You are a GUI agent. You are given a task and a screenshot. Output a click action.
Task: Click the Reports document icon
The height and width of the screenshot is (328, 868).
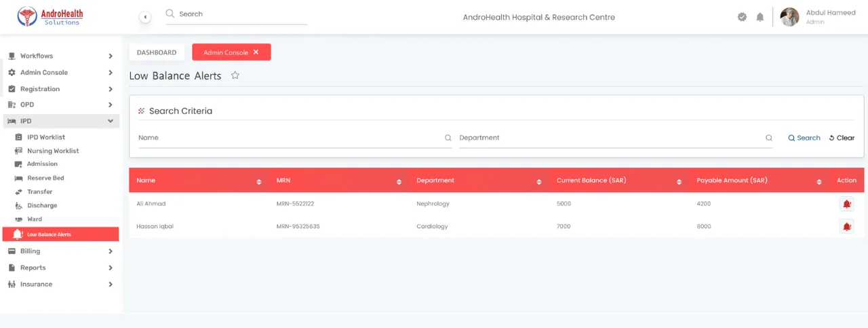point(12,268)
